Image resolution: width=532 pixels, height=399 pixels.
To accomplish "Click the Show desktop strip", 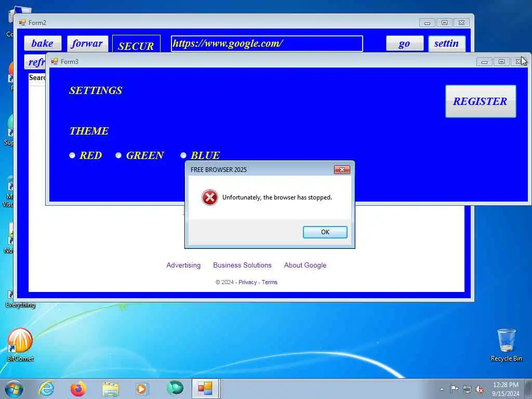I will 528,389.
